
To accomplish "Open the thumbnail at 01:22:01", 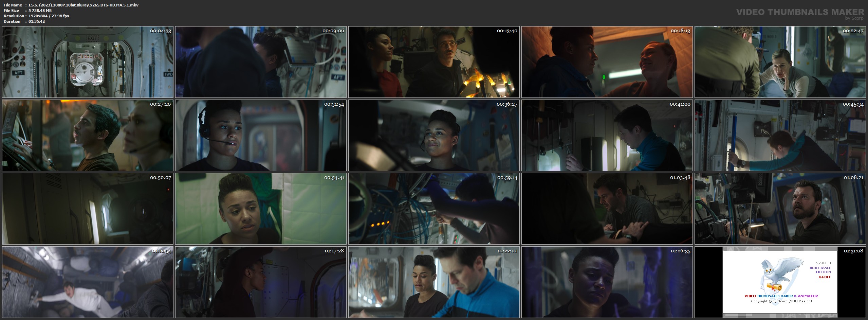I will click(x=434, y=282).
